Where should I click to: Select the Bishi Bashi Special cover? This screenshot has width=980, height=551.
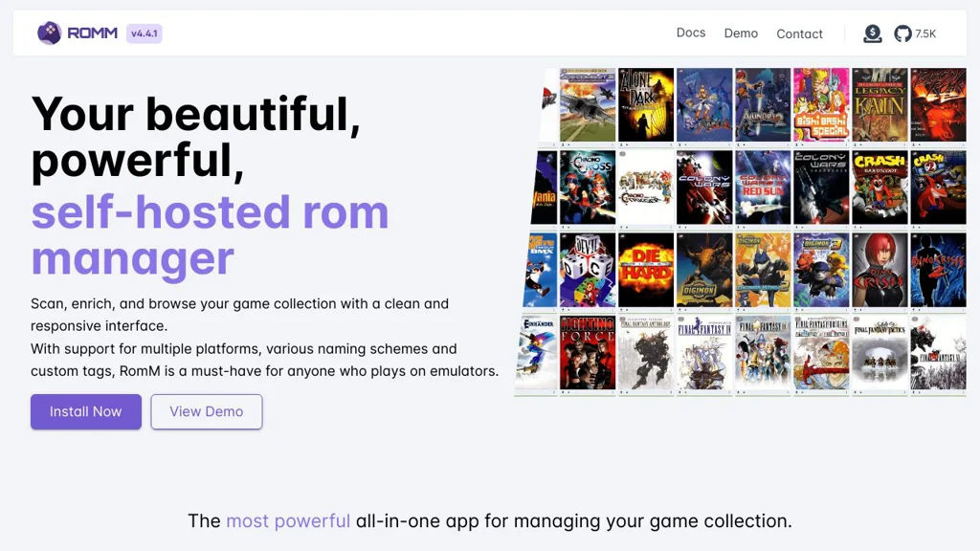821,105
